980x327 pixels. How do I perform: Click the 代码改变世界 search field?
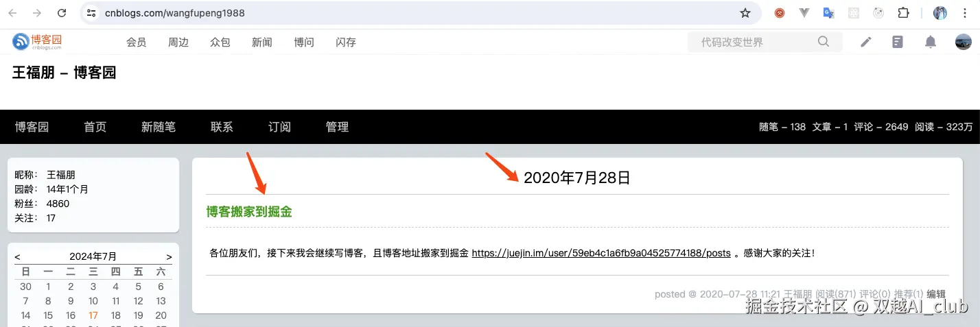pos(755,42)
